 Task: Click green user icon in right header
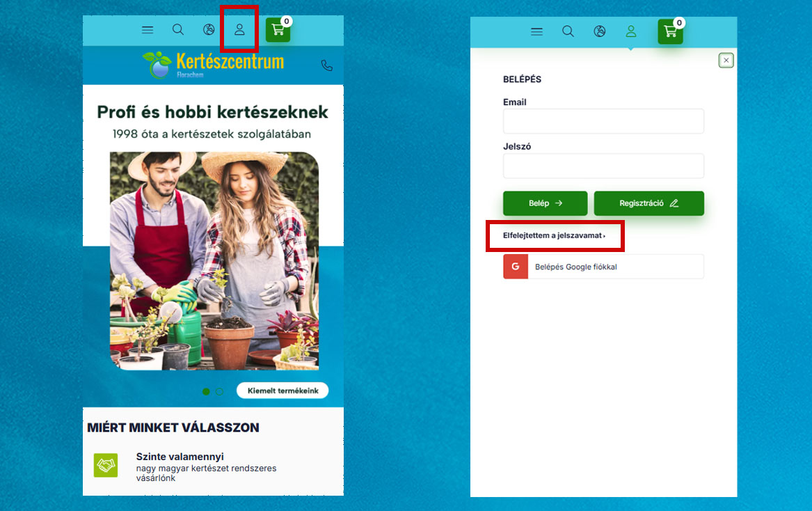[630, 31]
